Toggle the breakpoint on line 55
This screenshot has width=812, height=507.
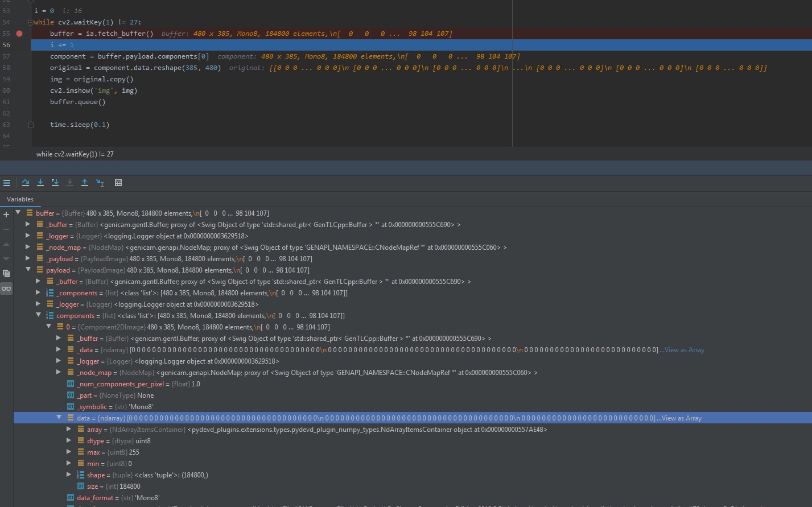tap(18, 33)
